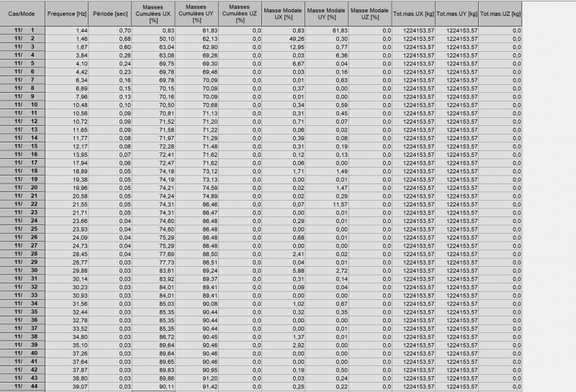576x392 pixels.
Task: Select row header 11/ 2
Action: pos(22,39)
